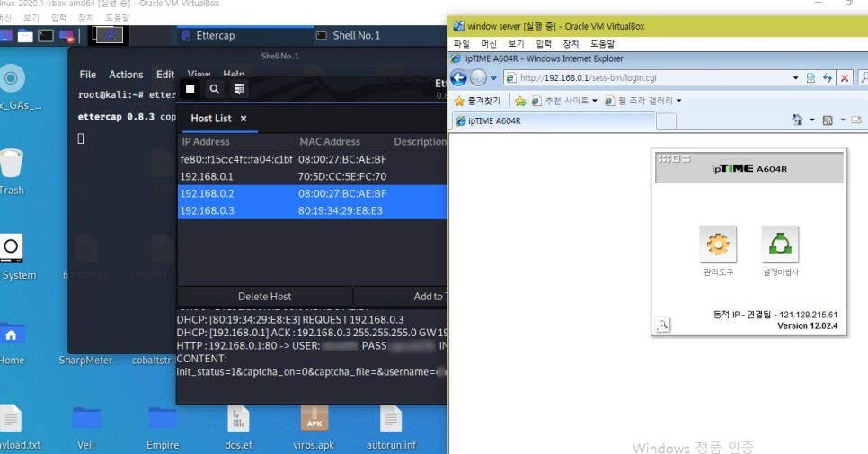Click the Internet Explorer Back button
868x454 pixels.
coord(459,78)
